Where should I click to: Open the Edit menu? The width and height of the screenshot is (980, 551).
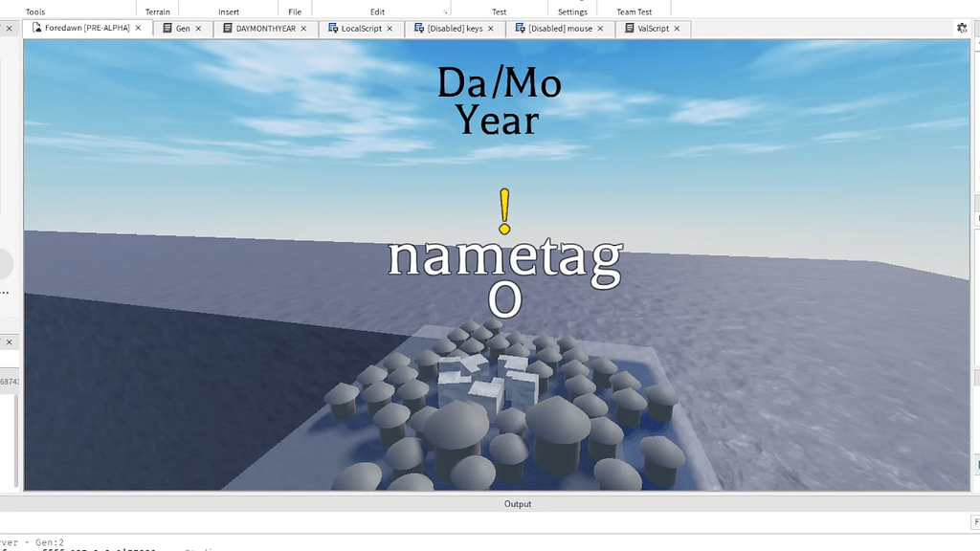377,11
